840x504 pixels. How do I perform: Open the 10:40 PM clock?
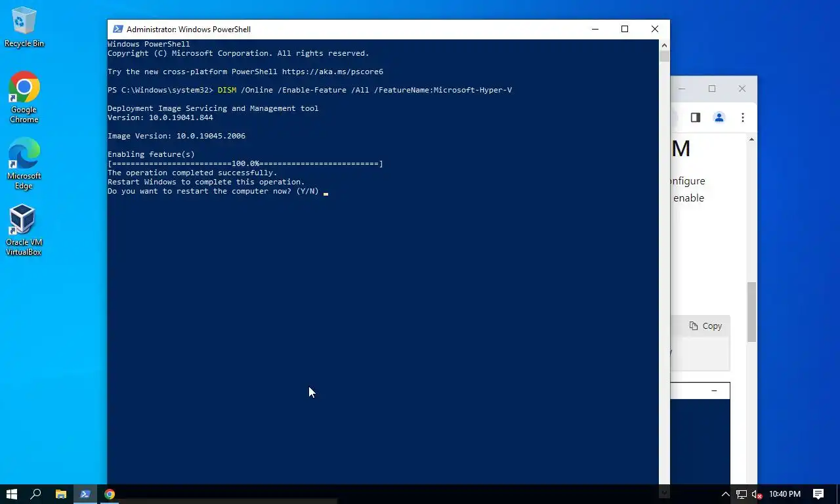coord(785,494)
